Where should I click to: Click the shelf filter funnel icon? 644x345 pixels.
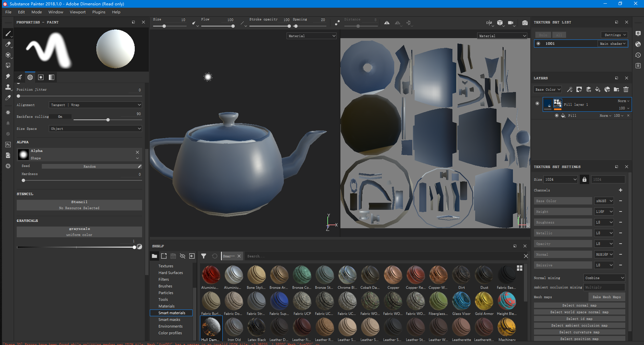pyautogui.click(x=204, y=256)
